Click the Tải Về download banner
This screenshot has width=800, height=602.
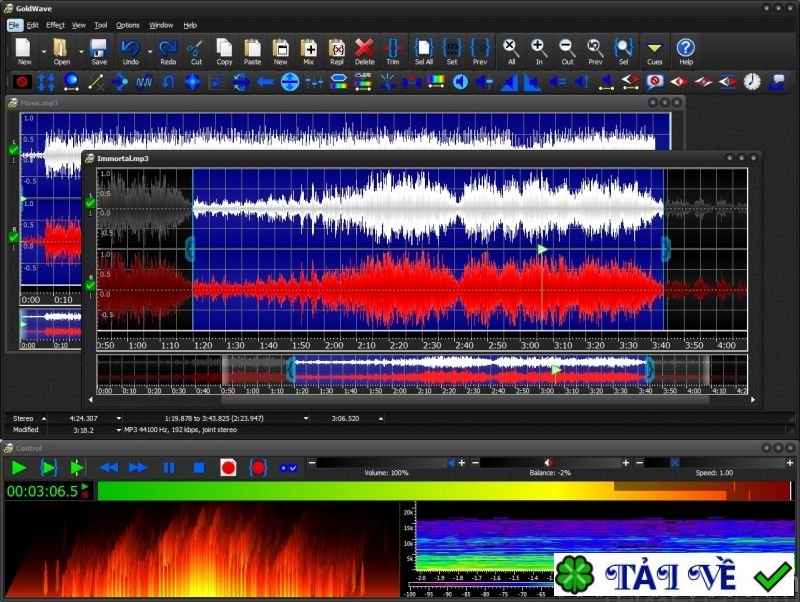676,577
